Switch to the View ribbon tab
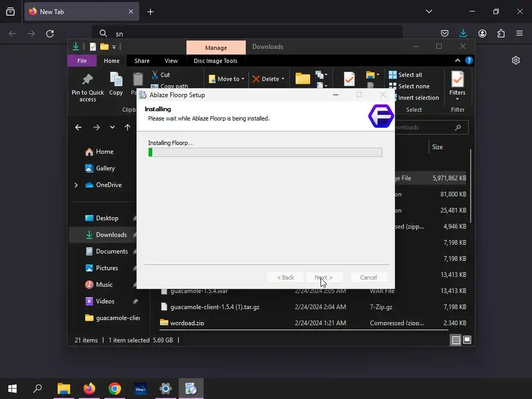This screenshot has height=399, width=532. pos(171,61)
